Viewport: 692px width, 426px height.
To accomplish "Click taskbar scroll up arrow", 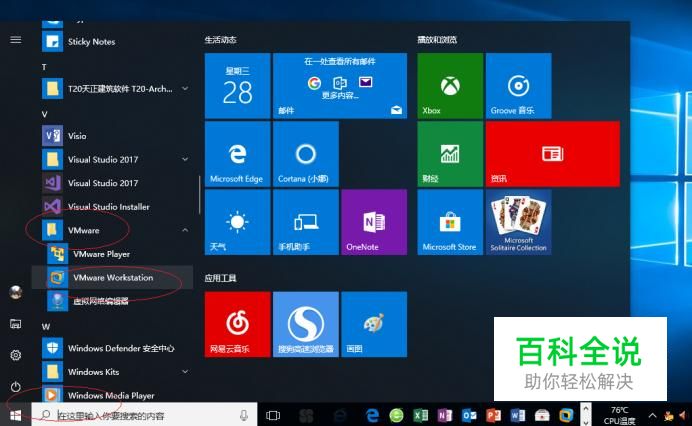I will click(586, 409).
